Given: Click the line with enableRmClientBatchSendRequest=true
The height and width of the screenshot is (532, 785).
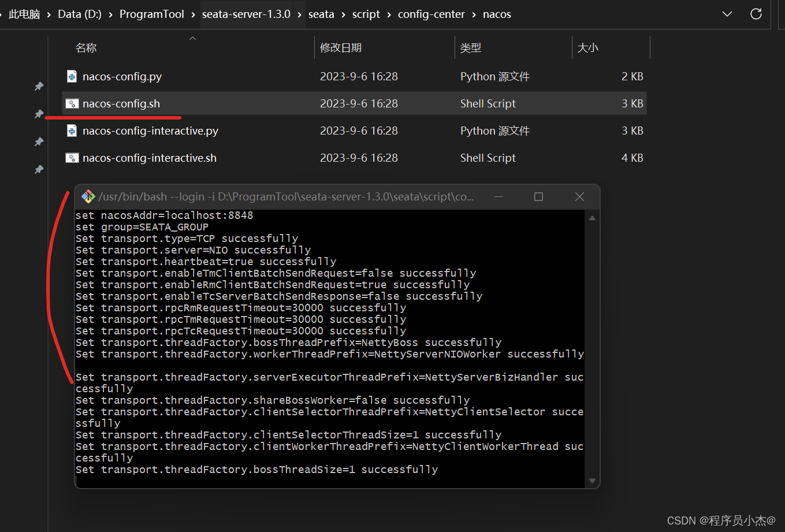Looking at the screenshot, I should 273,285.
